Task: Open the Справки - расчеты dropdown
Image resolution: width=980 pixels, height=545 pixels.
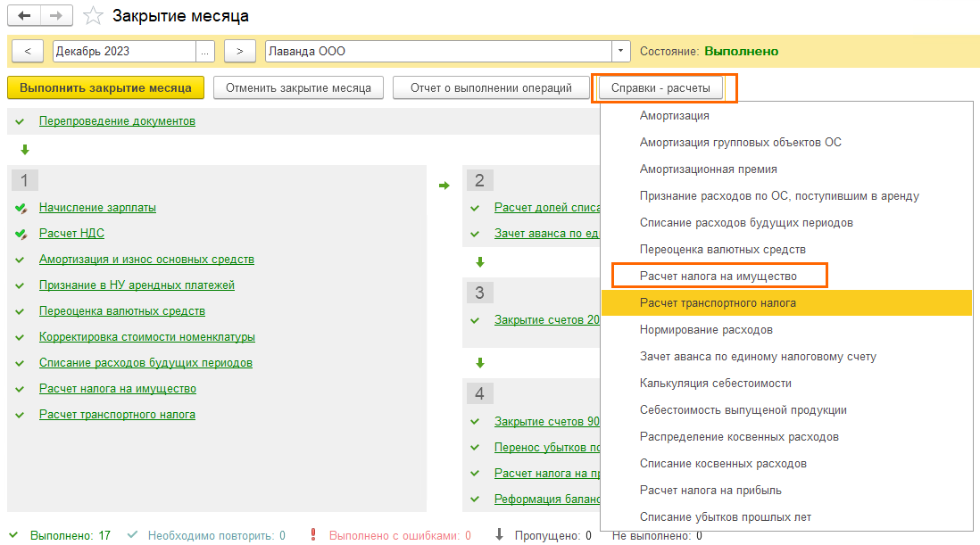Action: tap(660, 88)
